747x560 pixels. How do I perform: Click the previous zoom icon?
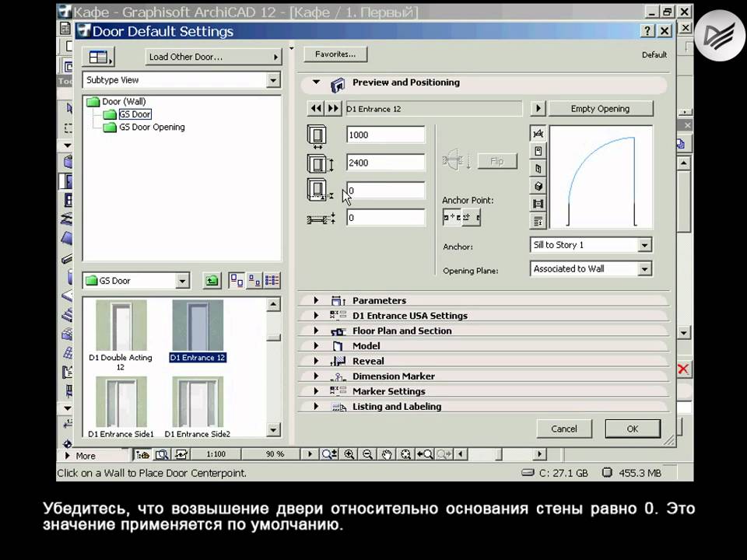425,454
